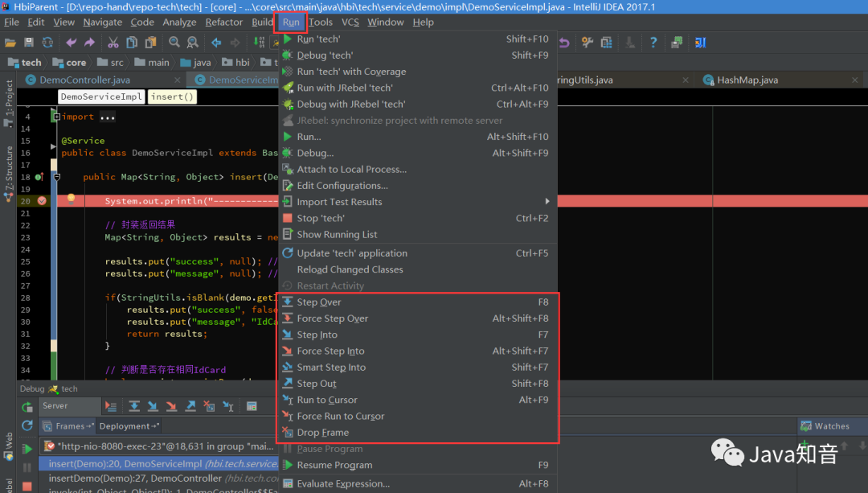Click the Make Project binary icon
The image size is (868, 493).
259,43
